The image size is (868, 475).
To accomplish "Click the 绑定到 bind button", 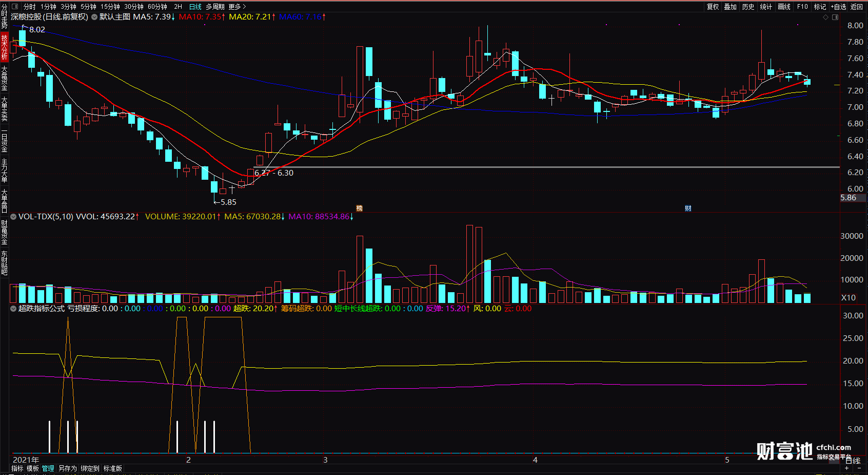I will point(90,468).
